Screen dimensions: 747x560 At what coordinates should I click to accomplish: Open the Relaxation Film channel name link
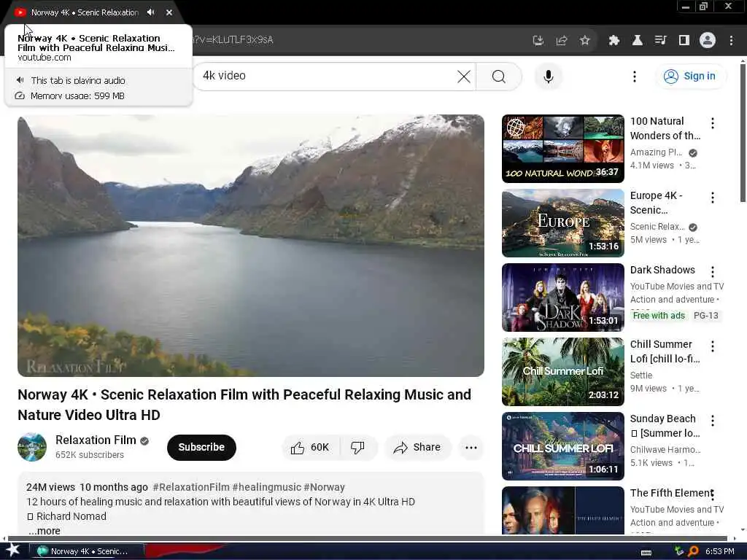click(96, 440)
